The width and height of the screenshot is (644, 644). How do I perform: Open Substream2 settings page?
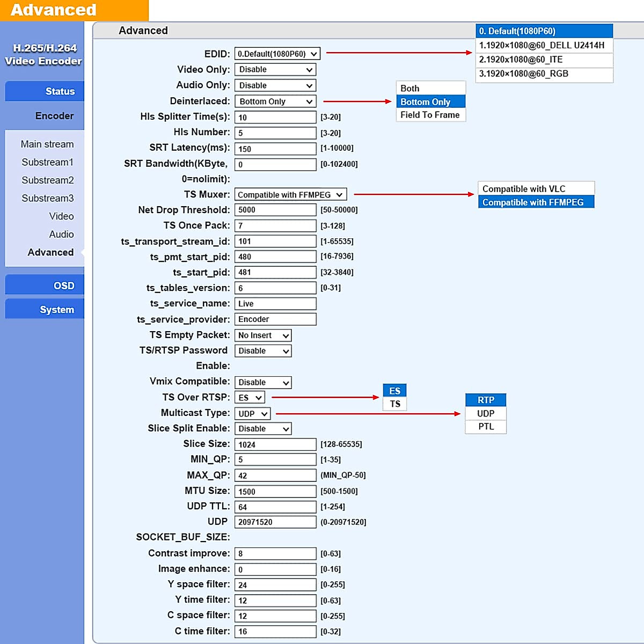pyautogui.click(x=47, y=180)
